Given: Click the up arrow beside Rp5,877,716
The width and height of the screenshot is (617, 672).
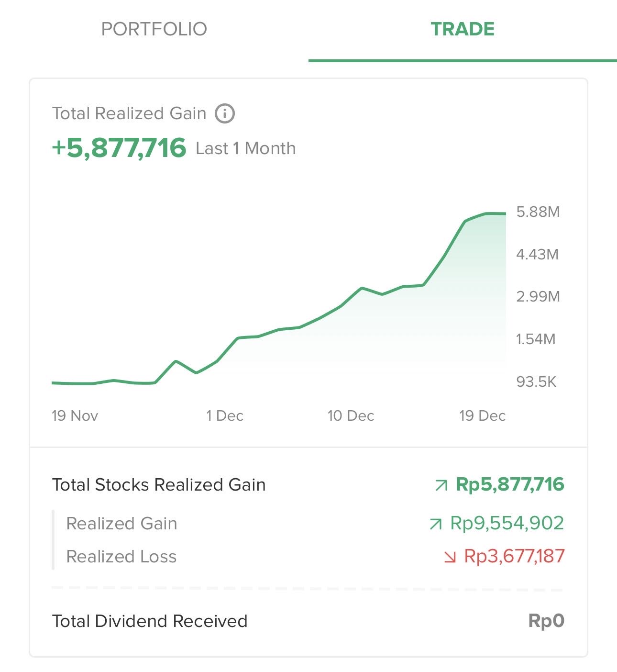Looking at the screenshot, I should click(x=441, y=486).
